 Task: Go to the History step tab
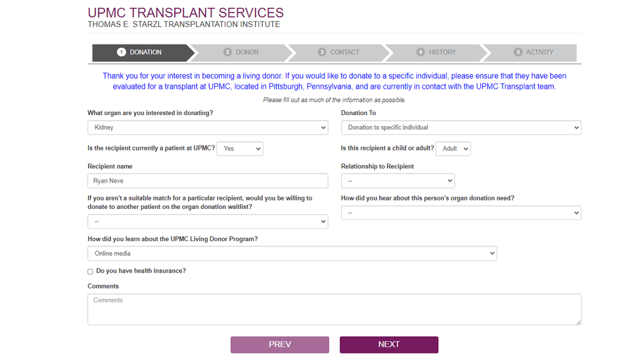click(442, 53)
